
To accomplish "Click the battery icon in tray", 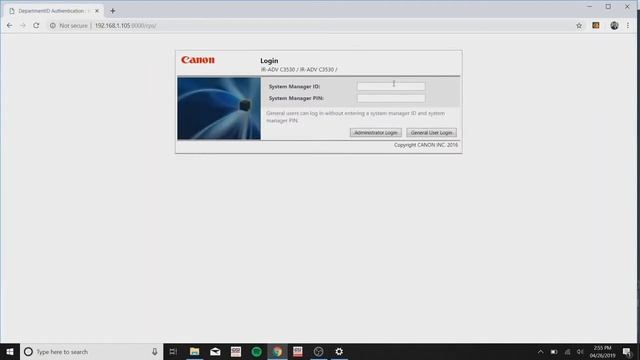I will pos(554,352).
